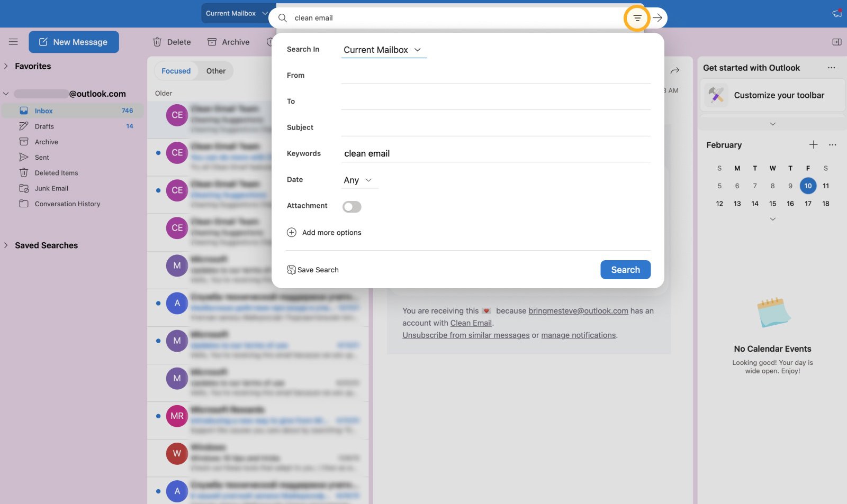Open the hamburger navigation menu icon
Image resolution: width=847 pixels, height=504 pixels.
pyautogui.click(x=13, y=42)
